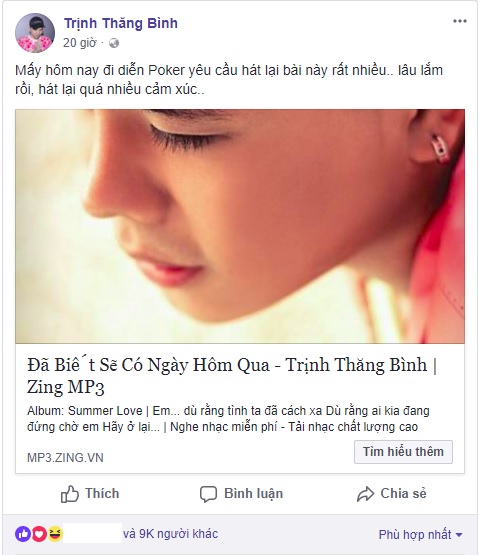Click the red heart Love reaction icon
Image resolution: width=478 pixels, height=555 pixels.
coord(39,534)
